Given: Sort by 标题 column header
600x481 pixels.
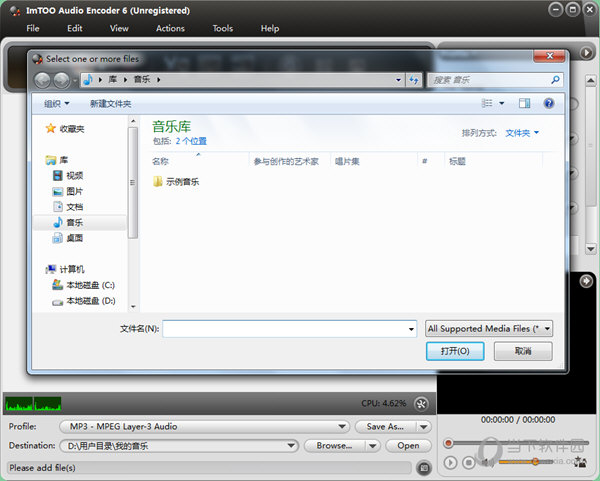Looking at the screenshot, I should coord(457,161).
